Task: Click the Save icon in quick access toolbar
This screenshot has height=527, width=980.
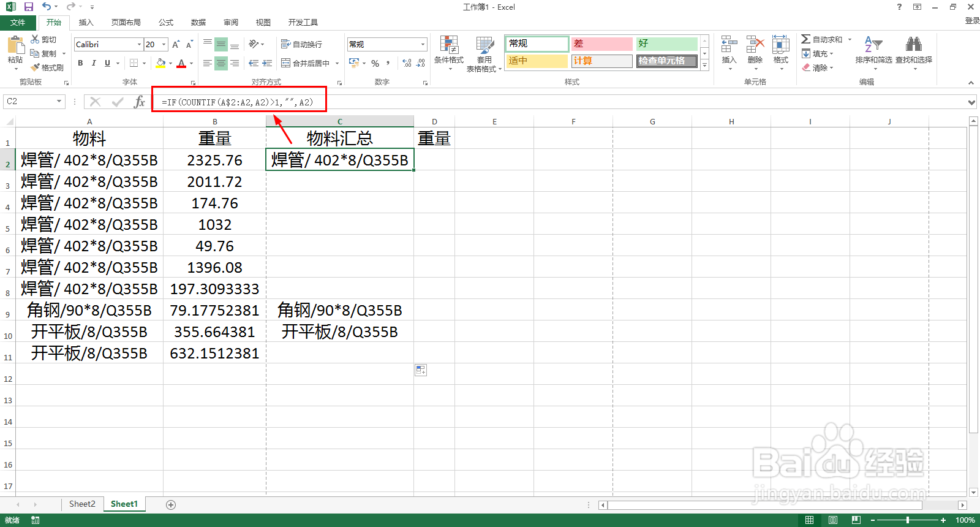Action: coord(29,7)
